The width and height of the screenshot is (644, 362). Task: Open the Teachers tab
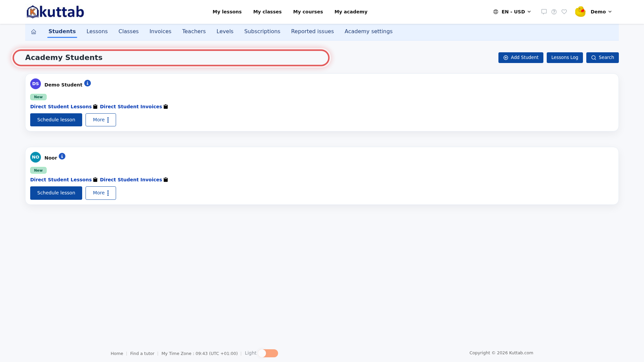tap(194, 32)
